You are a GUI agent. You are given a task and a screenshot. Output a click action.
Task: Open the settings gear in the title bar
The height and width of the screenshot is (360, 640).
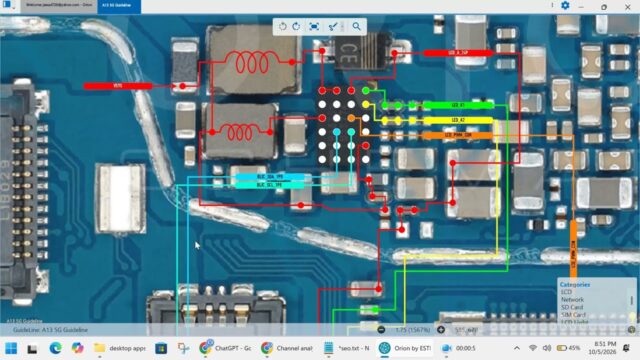(x=565, y=6)
